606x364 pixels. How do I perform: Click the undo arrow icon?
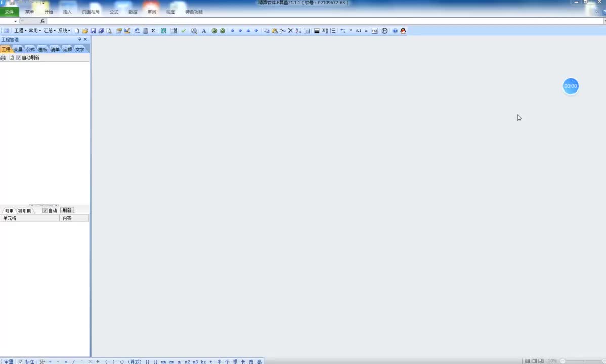[137, 31]
